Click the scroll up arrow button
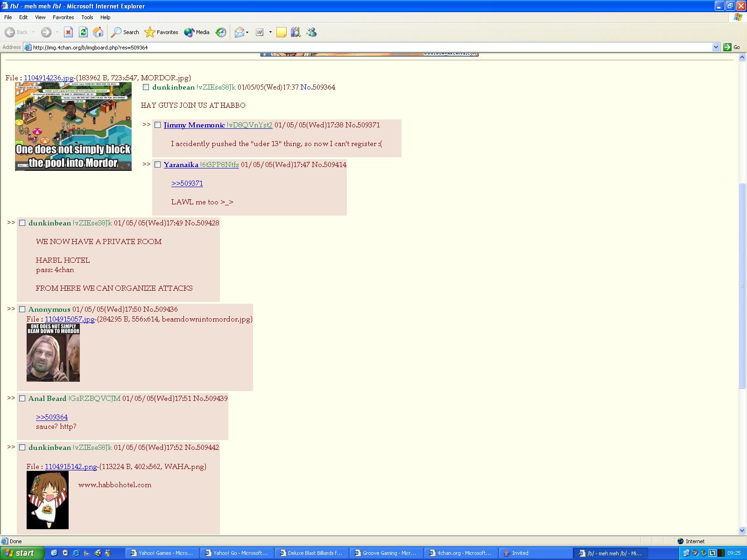Image resolution: width=747 pixels, height=560 pixels. tap(742, 57)
